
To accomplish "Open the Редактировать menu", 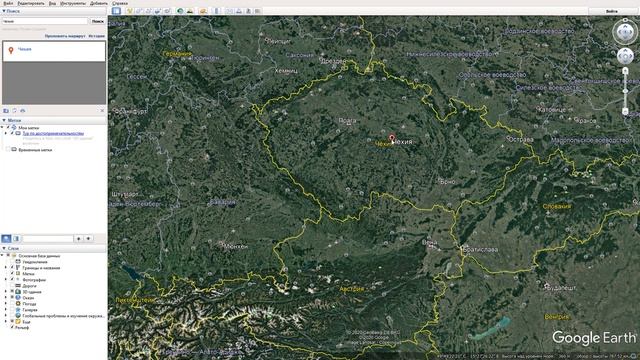I will point(31,3).
